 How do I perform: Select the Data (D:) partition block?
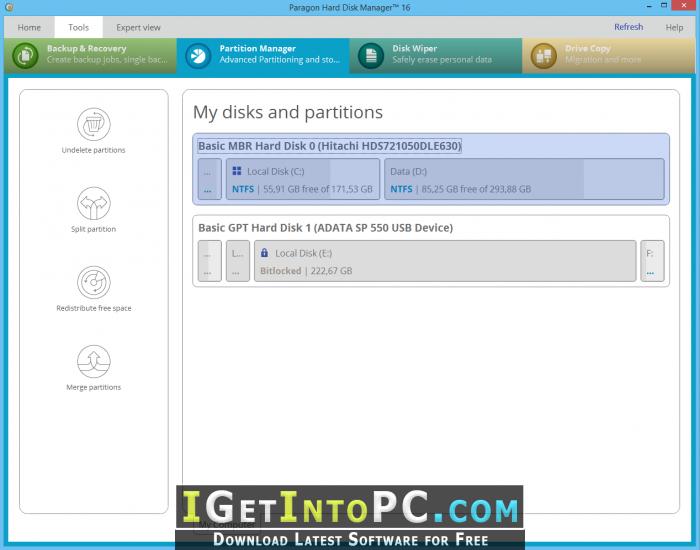click(524, 179)
